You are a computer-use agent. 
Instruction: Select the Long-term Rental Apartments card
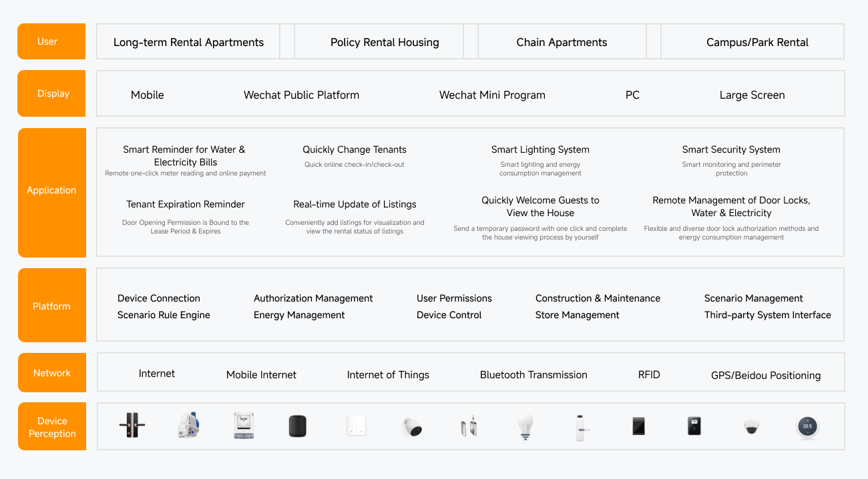coord(188,41)
